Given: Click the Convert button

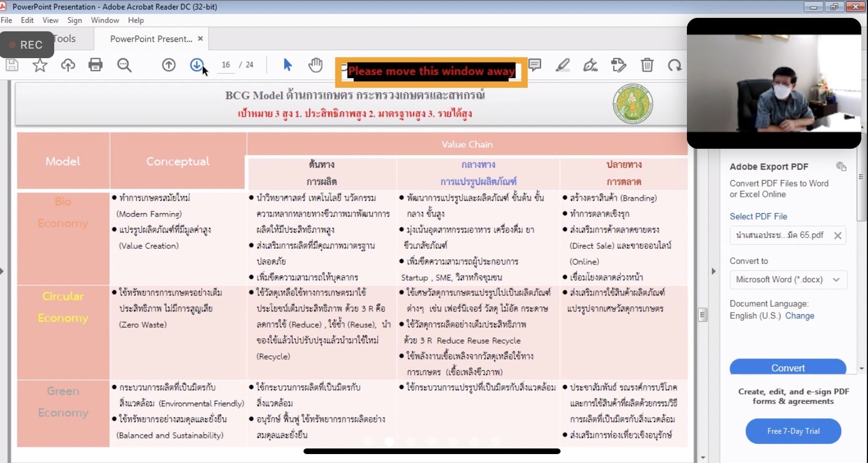Looking at the screenshot, I should (788, 367).
